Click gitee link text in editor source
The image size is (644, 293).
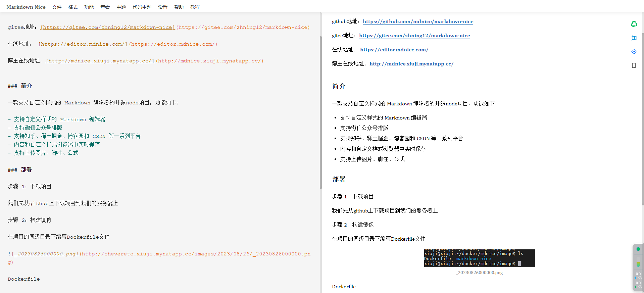click(108, 27)
